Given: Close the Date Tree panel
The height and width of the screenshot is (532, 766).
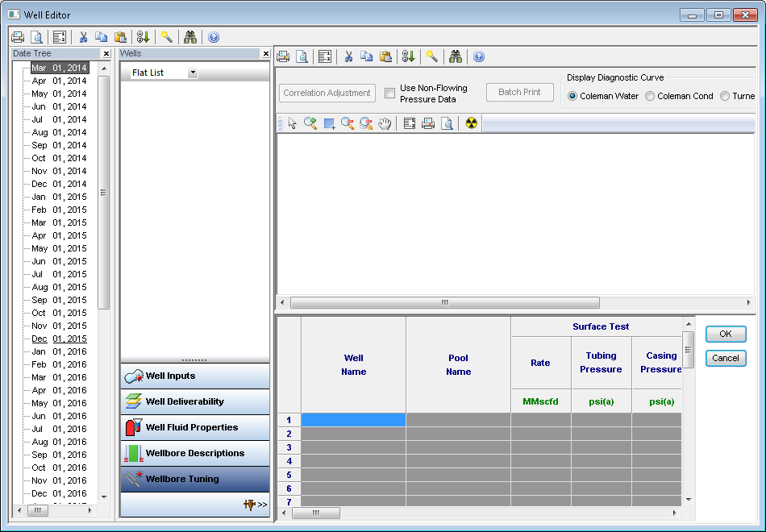Looking at the screenshot, I should [x=106, y=53].
